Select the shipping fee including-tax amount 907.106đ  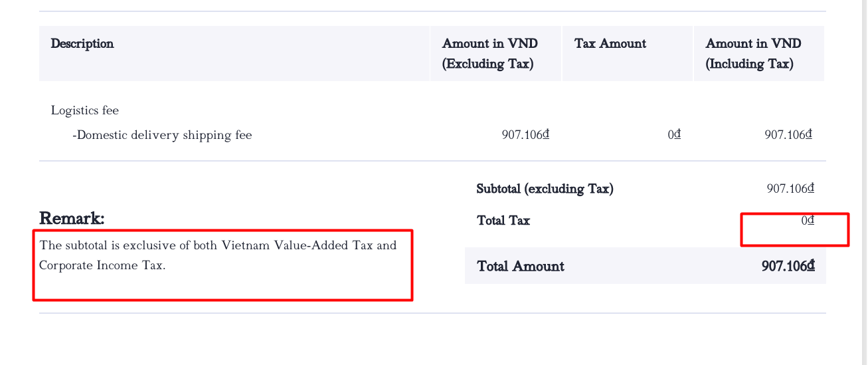pos(788,135)
